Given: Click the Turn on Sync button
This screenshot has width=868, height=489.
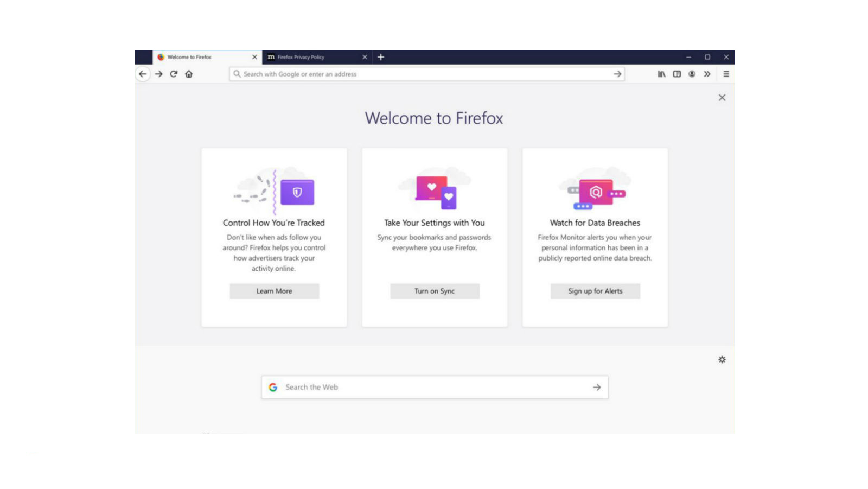Looking at the screenshot, I should (435, 291).
